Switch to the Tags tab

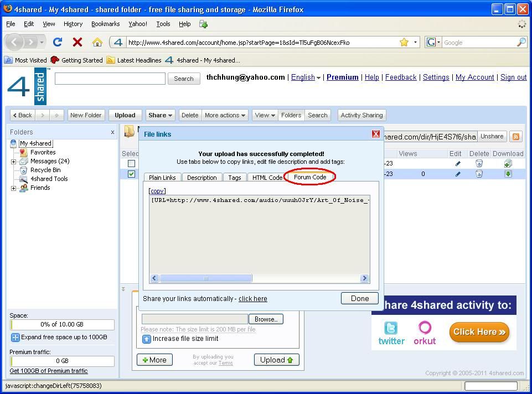(x=235, y=178)
